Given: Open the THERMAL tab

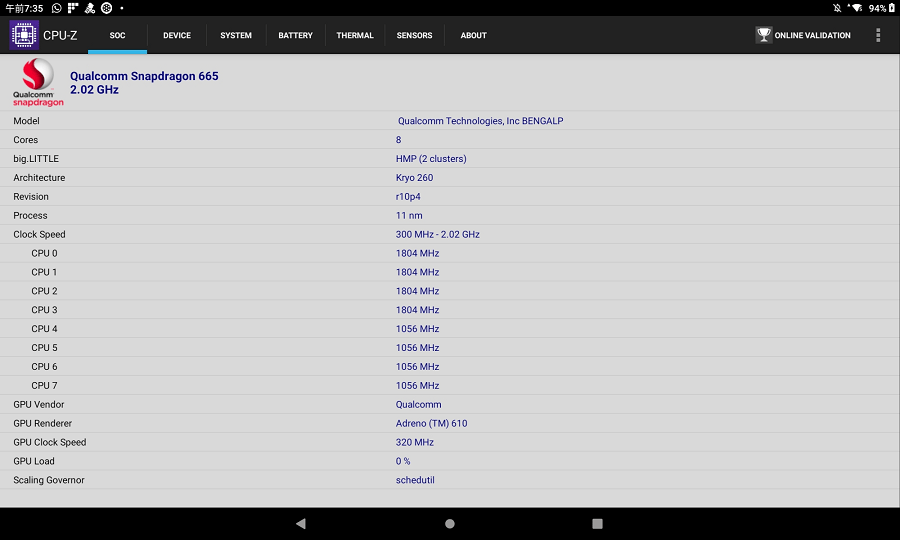Looking at the screenshot, I should pyautogui.click(x=355, y=36).
